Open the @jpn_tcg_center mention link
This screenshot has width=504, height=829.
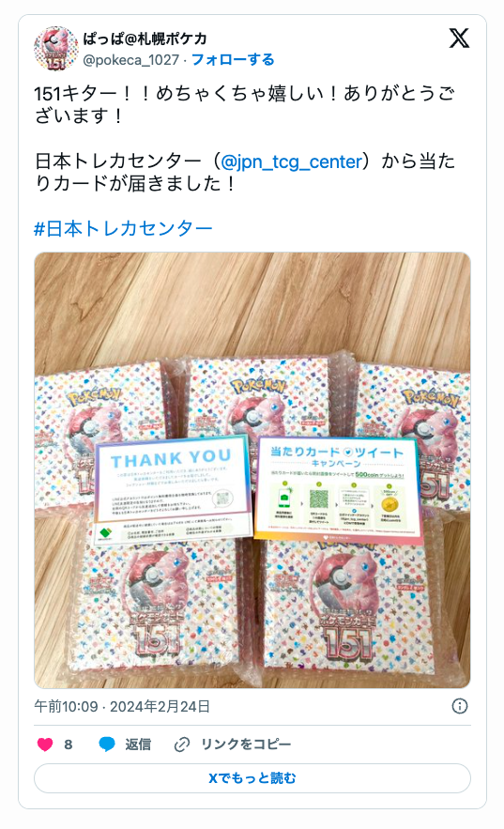pos(292,161)
